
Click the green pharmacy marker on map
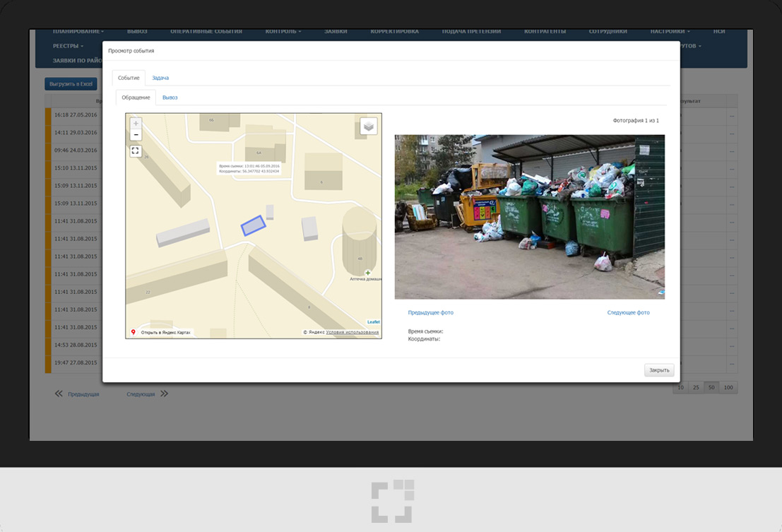(x=367, y=273)
